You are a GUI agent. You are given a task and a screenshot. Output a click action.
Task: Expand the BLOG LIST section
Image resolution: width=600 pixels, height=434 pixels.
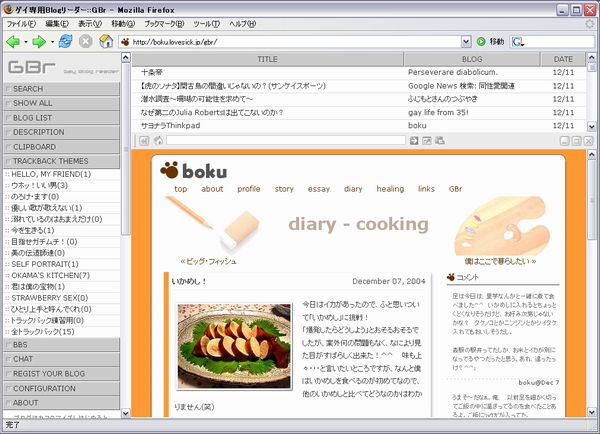click(61, 118)
